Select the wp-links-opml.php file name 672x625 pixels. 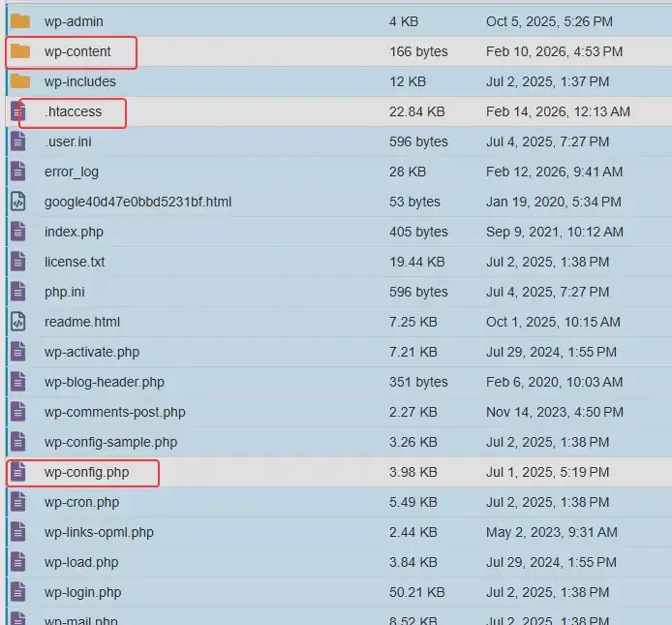(99, 532)
